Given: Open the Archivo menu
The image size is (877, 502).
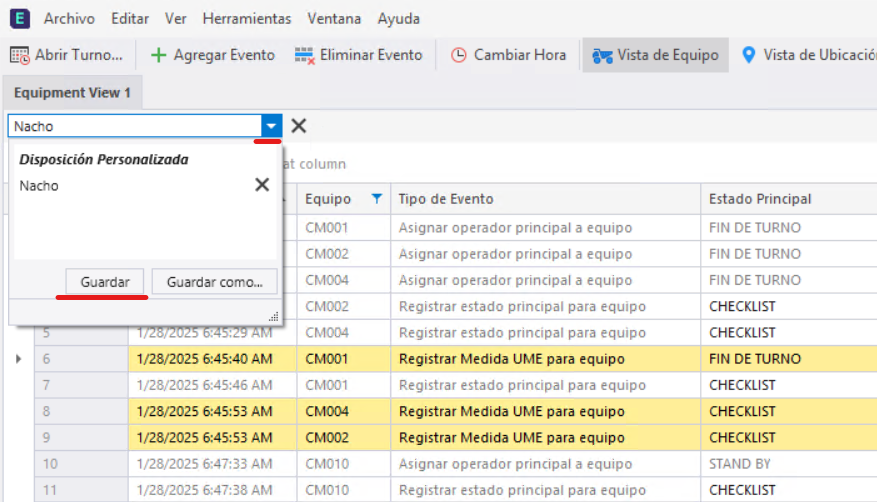Looking at the screenshot, I should [70, 18].
